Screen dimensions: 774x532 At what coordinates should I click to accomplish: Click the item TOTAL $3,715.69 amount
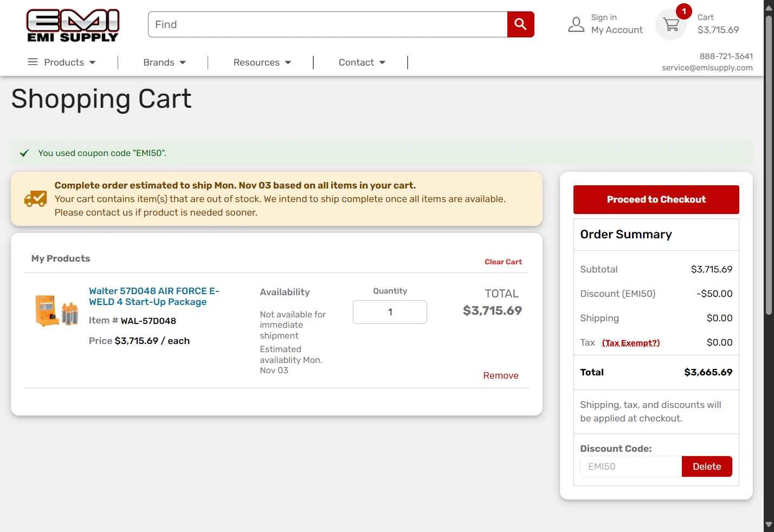(492, 310)
